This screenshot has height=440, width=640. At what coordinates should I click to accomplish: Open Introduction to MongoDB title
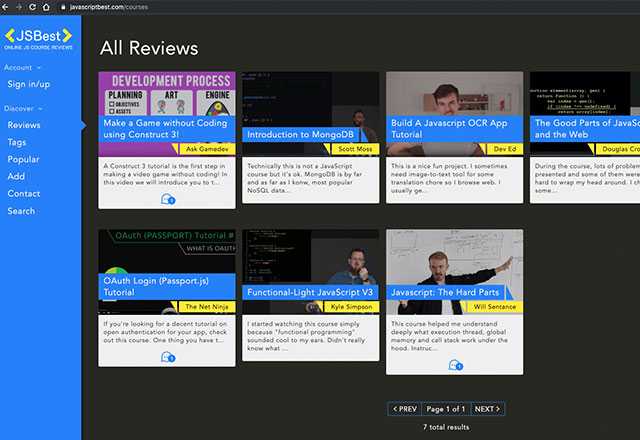pyautogui.click(x=300, y=134)
